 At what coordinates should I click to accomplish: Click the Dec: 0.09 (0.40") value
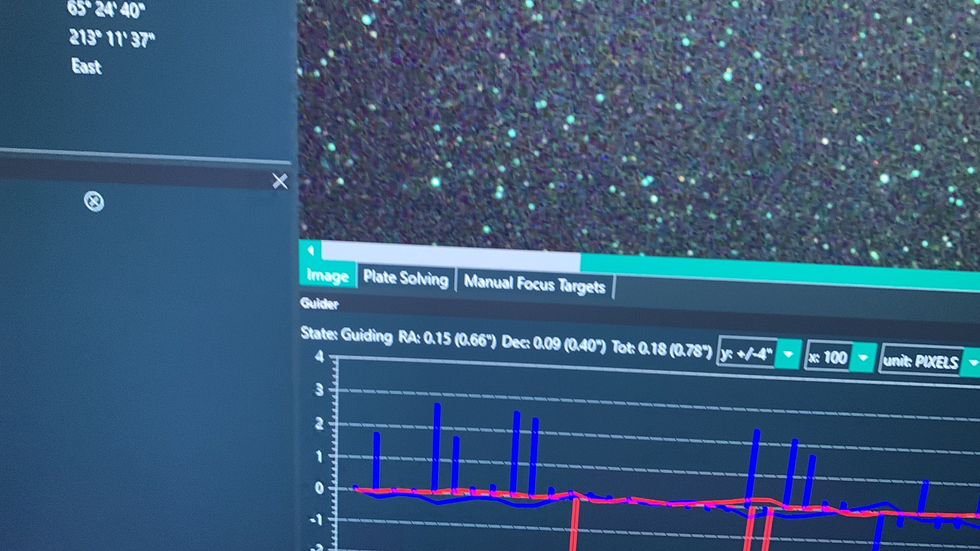[553, 344]
